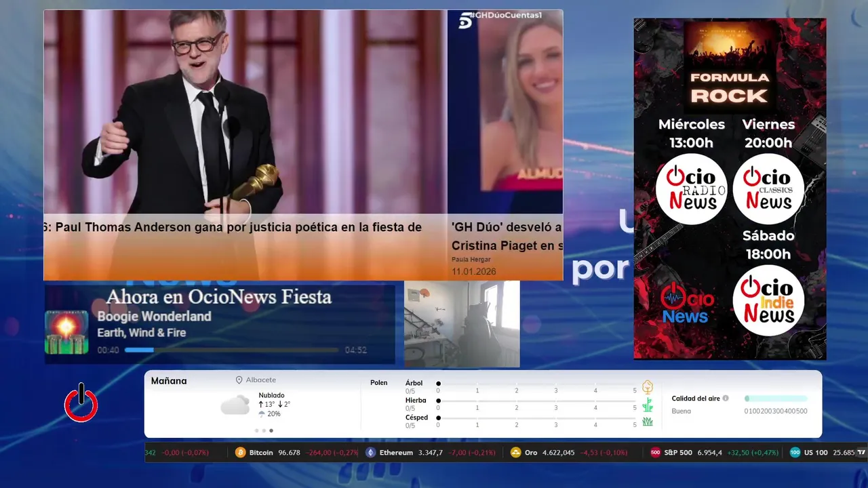Click the Árbol tree pollen icon
The width and height of the screenshot is (868, 488).
[x=648, y=387]
